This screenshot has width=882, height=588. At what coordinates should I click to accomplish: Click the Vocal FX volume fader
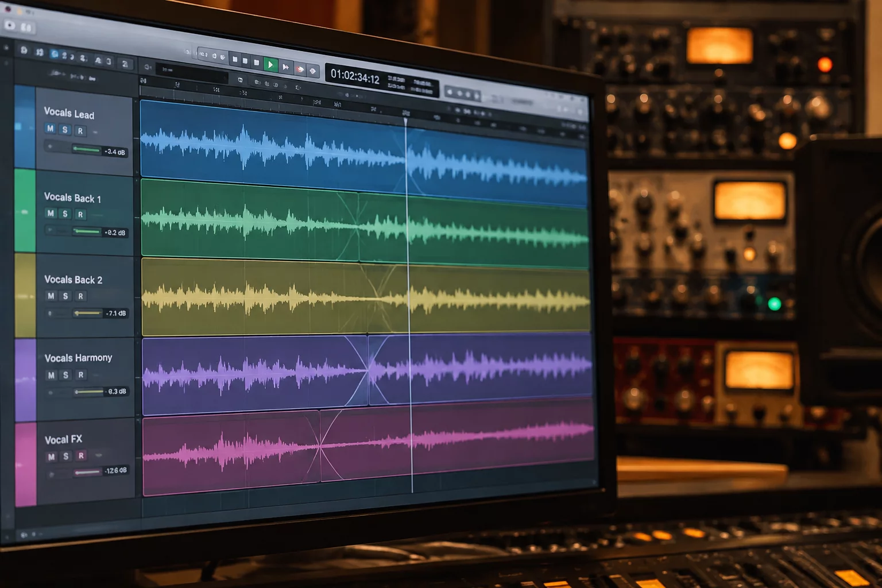pos(88,473)
